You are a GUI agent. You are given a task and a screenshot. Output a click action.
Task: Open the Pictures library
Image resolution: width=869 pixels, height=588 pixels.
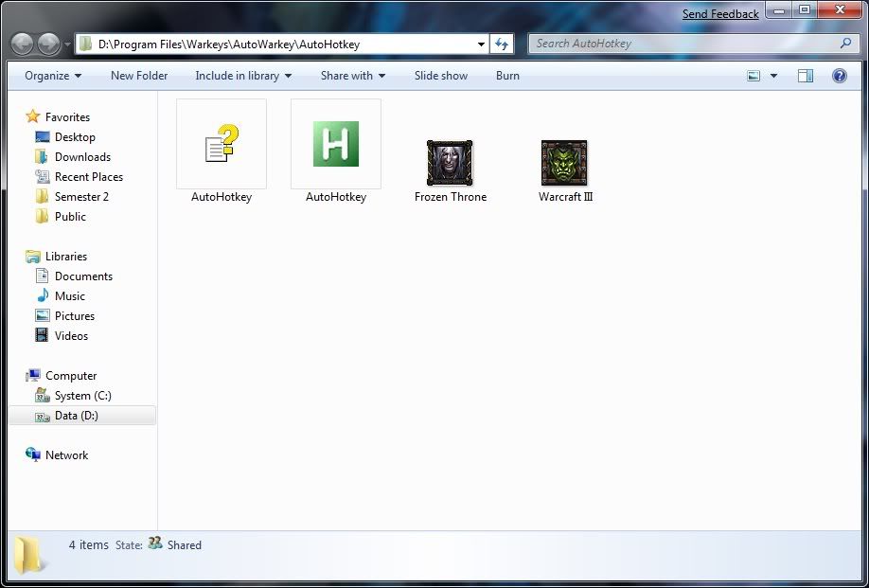coord(75,316)
